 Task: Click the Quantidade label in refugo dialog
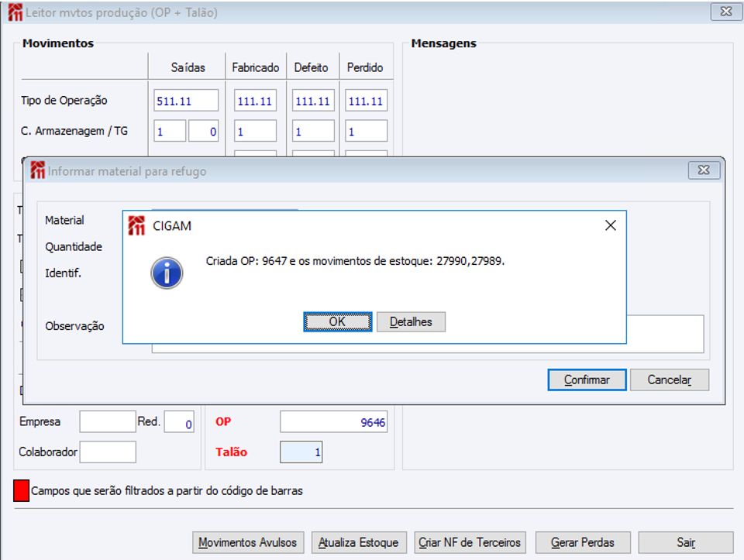coord(74,246)
